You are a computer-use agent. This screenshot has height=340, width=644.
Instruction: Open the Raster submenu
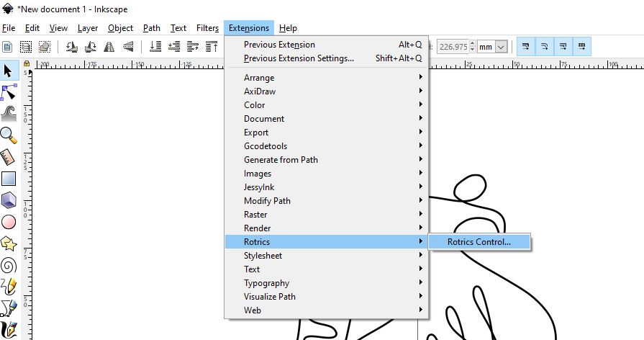327,214
